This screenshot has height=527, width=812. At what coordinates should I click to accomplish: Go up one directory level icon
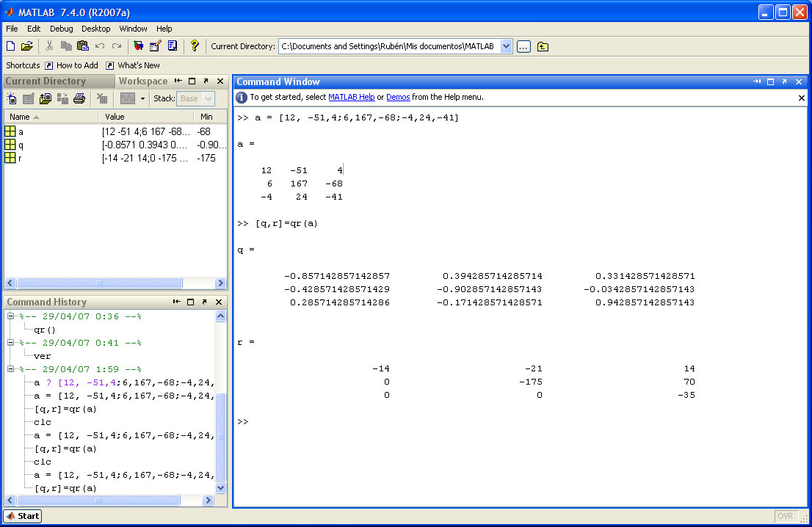[x=543, y=46]
